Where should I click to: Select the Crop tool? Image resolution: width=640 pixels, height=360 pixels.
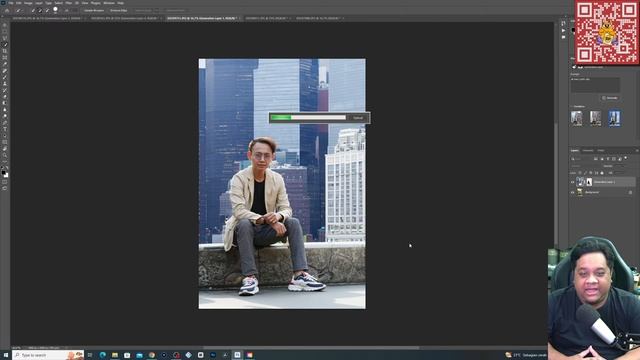5,51
